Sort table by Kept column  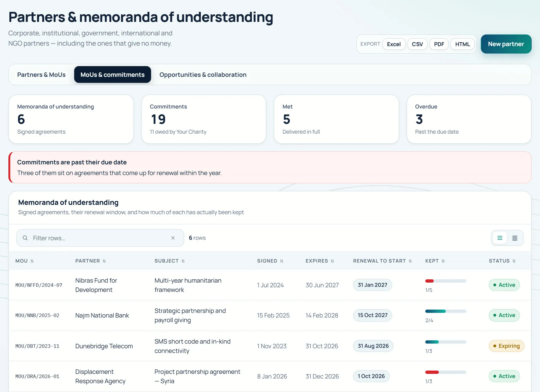(435, 261)
